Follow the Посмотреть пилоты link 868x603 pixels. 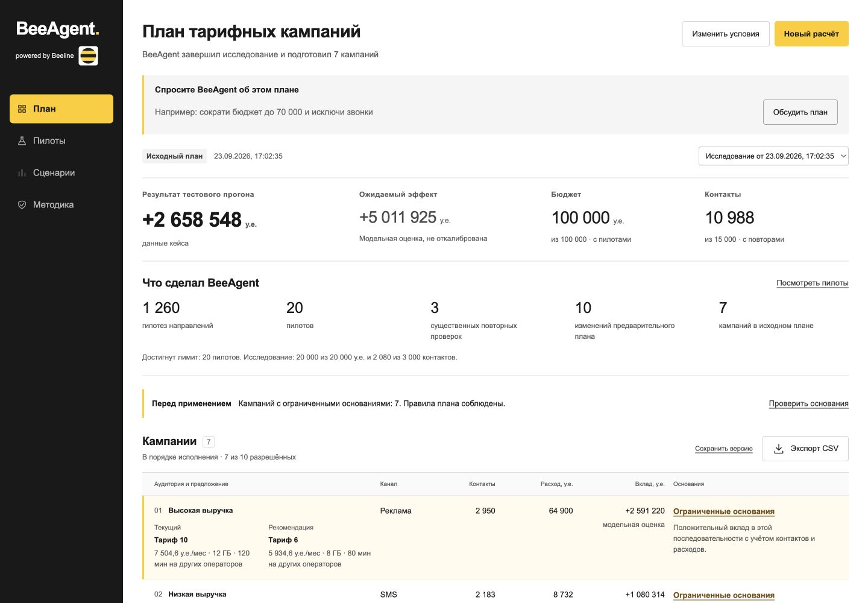(x=813, y=283)
